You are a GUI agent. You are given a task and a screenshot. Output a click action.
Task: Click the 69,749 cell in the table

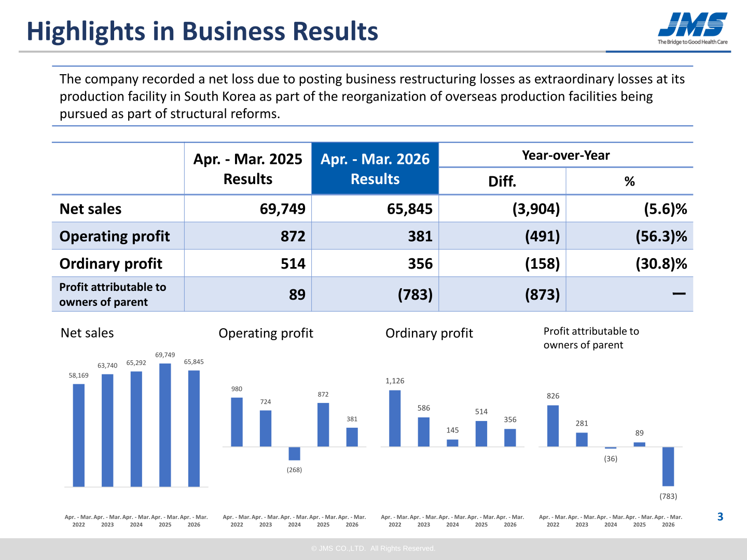click(x=283, y=209)
